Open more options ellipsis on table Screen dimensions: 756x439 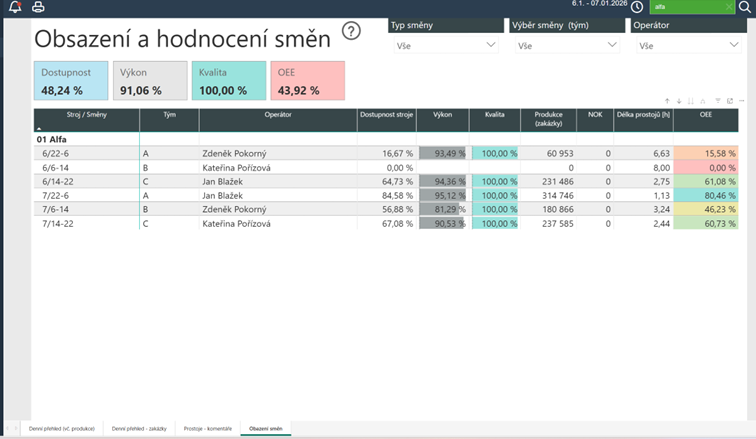pyautogui.click(x=742, y=101)
